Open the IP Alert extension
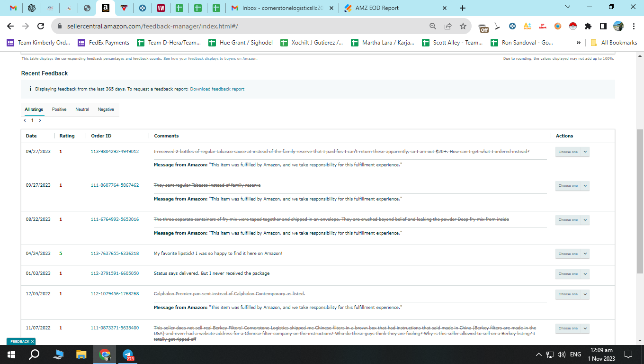This screenshot has width=644, height=364. (543, 26)
